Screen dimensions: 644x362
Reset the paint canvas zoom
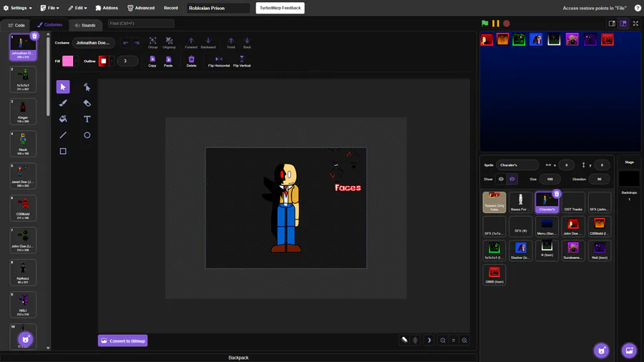click(454, 341)
